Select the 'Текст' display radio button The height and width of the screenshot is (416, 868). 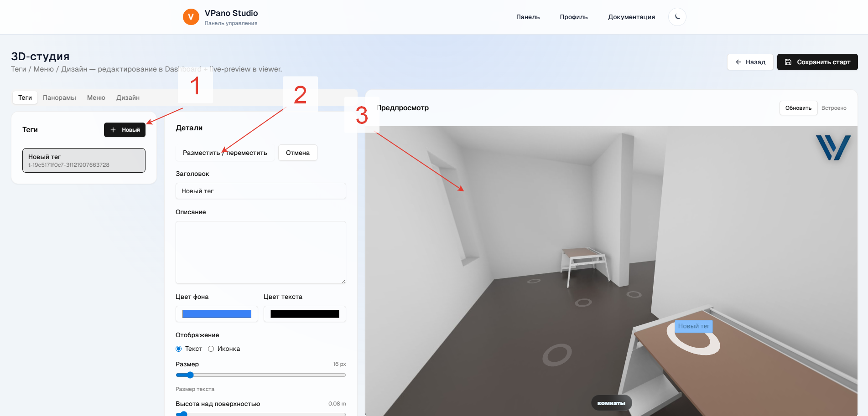tap(179, 349)
